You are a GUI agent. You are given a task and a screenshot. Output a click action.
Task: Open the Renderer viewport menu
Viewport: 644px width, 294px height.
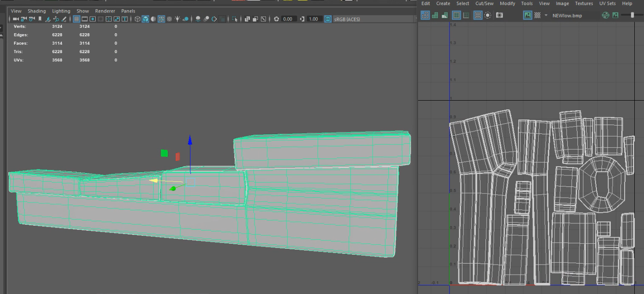[106, 11]
